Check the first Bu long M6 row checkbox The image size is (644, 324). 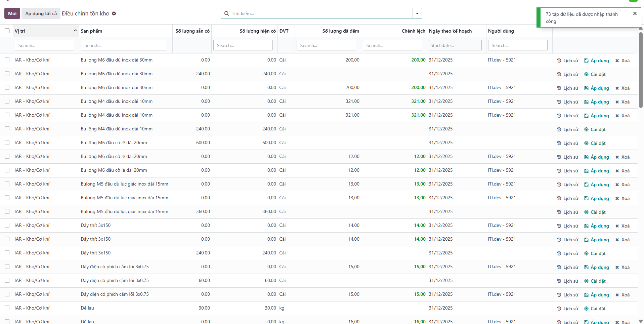7,60
